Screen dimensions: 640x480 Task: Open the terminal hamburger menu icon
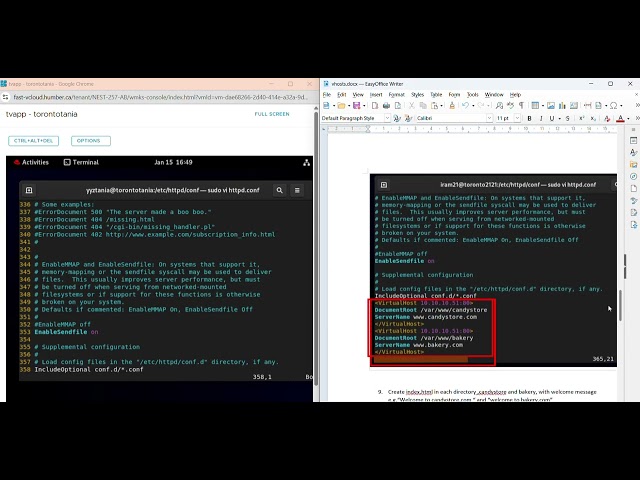297,190
